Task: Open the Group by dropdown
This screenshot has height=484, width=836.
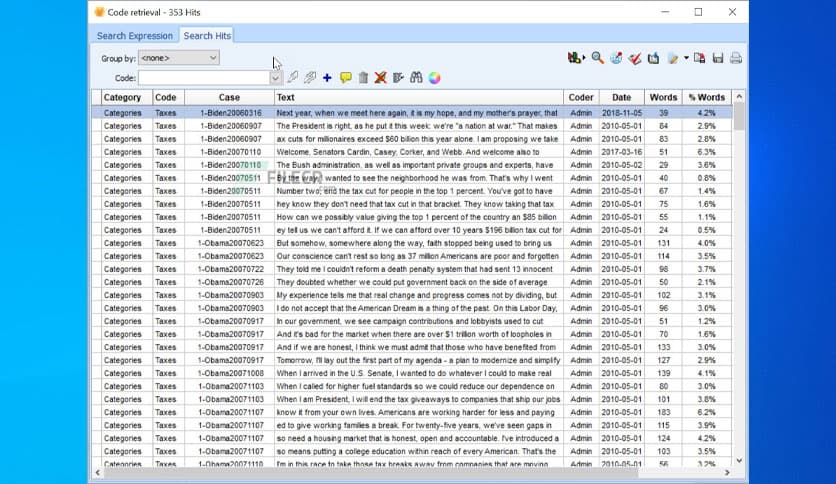Action: [x=179, y=58]
